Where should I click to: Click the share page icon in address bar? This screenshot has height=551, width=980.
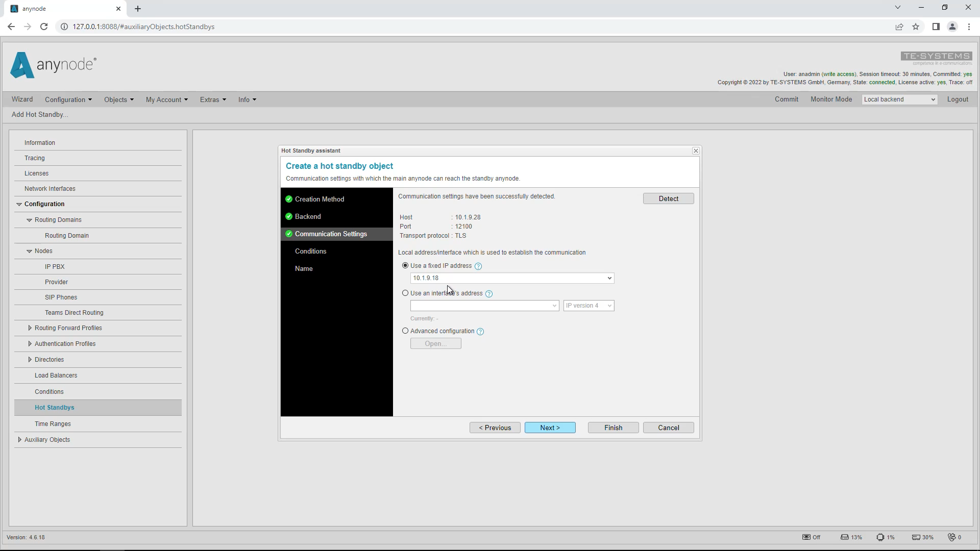point(899,27)
